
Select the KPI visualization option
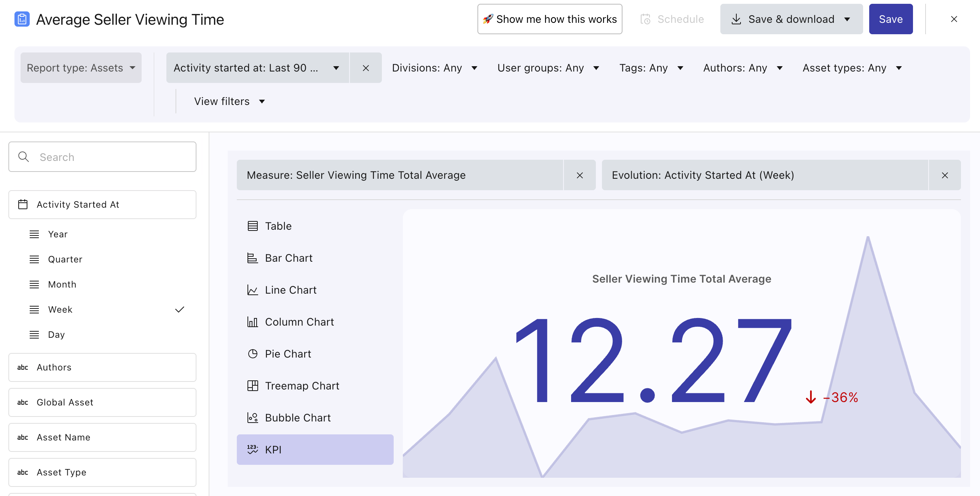coord(314,450)
